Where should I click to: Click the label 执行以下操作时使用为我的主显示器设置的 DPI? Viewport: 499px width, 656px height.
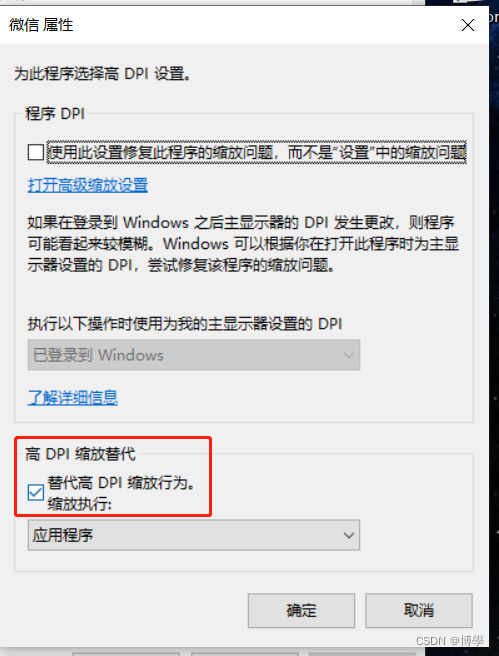point(185,324)
